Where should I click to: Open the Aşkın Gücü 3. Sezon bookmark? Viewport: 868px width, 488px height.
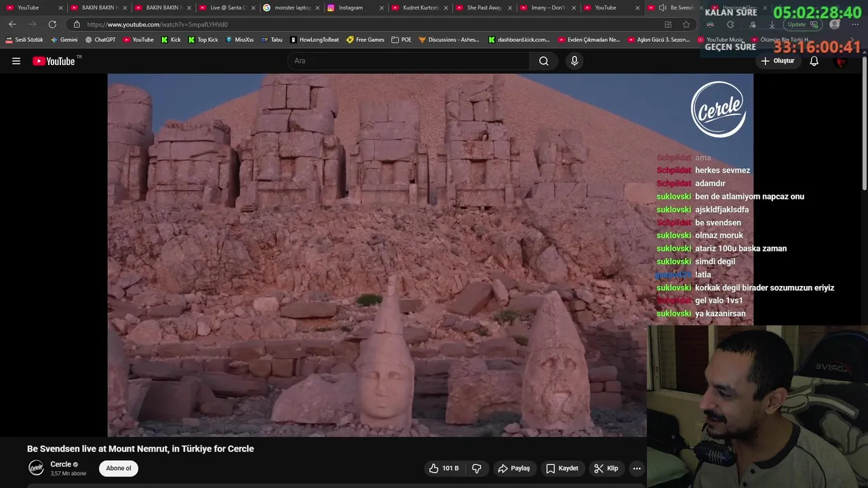click(658, 40)
